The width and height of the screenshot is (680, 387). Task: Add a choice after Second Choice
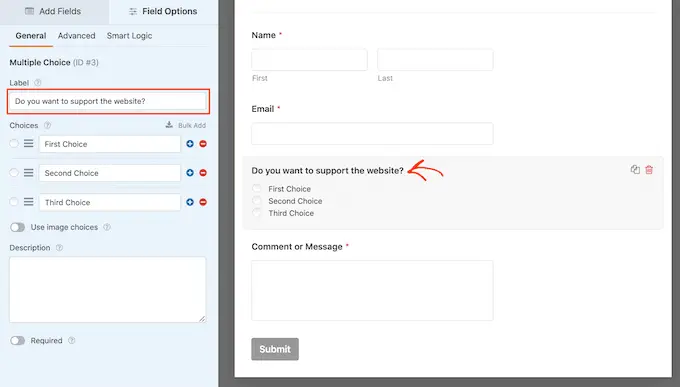click(x=190, y=173)
